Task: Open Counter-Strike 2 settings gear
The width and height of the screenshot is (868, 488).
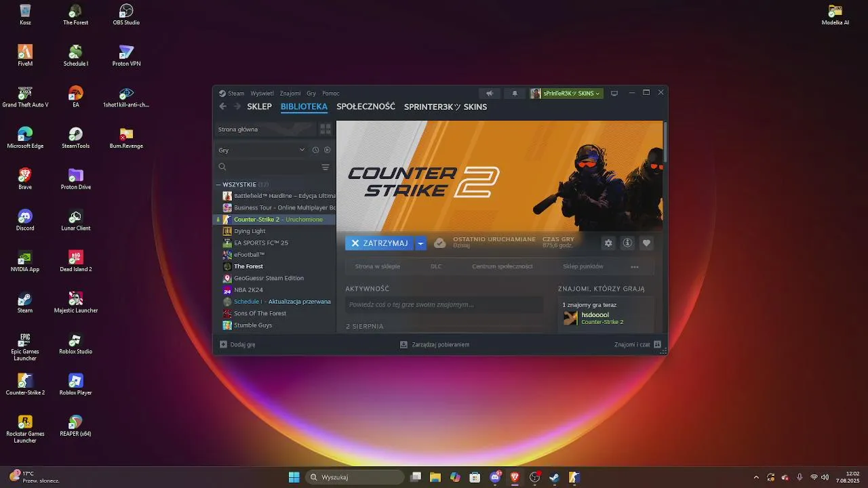Action: [608, 243]
